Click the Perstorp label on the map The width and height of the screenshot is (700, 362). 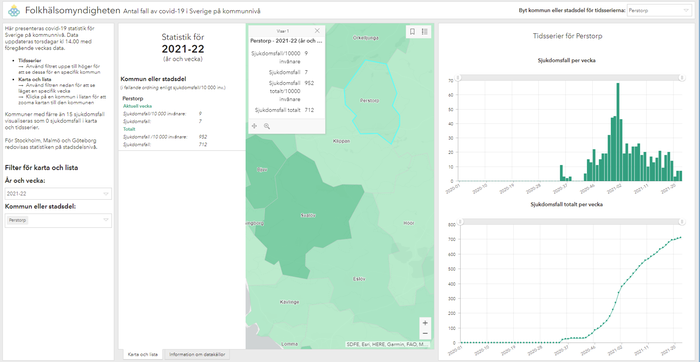[x=370, y=101]
